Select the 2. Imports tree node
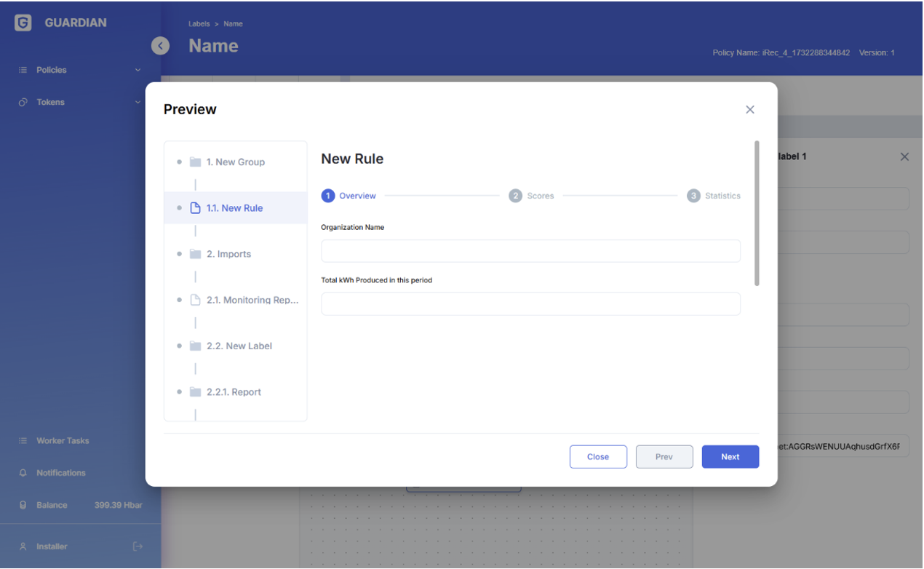This screenshot has width=924, height=569. (x=228, y=254)
